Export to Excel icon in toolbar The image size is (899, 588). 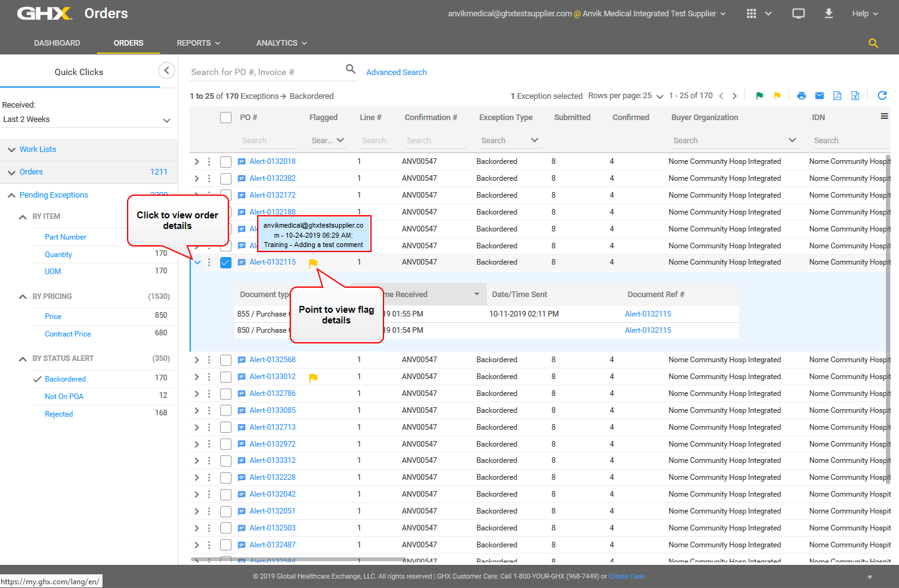coord(855,96)
